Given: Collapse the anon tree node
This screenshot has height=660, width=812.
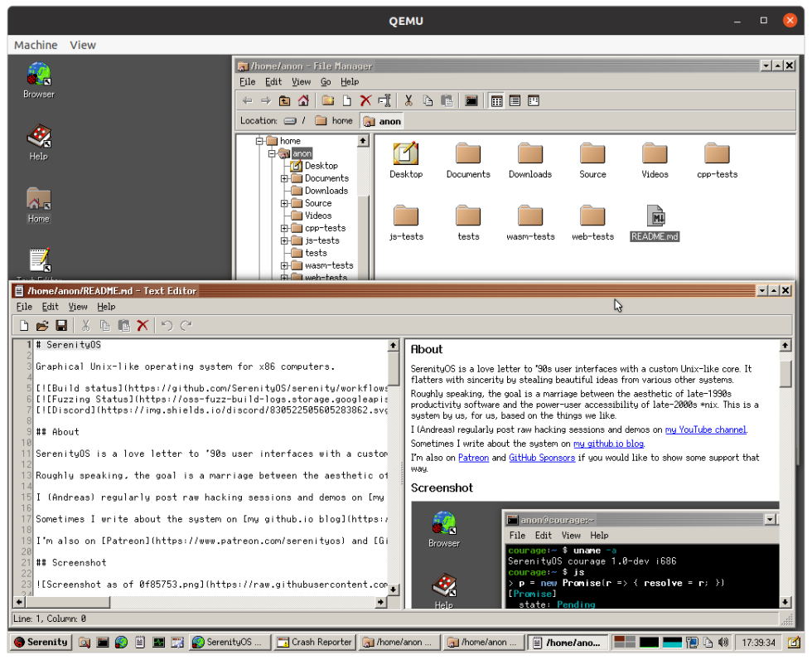Looking at the screenshot, I should (x=271, y=153).
